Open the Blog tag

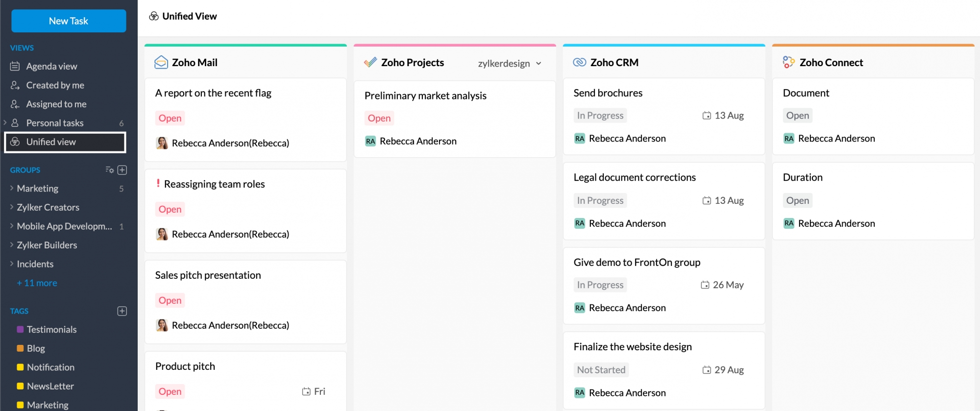[x=36, y=348]
